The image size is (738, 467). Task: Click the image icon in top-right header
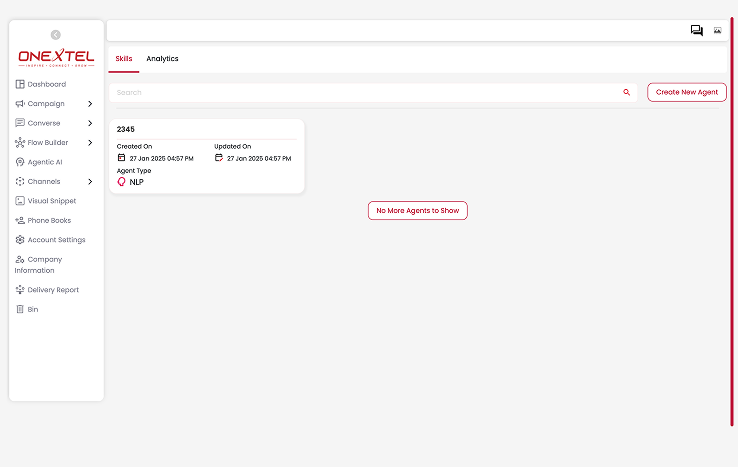point(717,31)
